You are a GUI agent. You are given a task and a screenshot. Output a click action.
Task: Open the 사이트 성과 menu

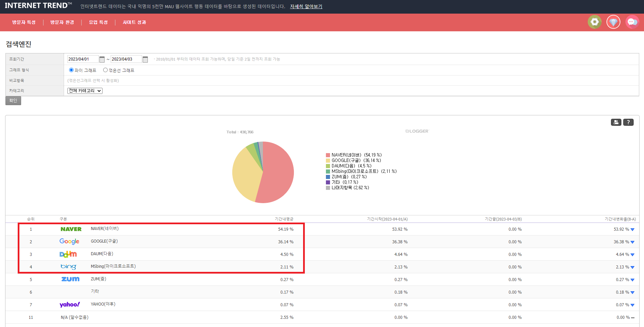click(134, 22)
